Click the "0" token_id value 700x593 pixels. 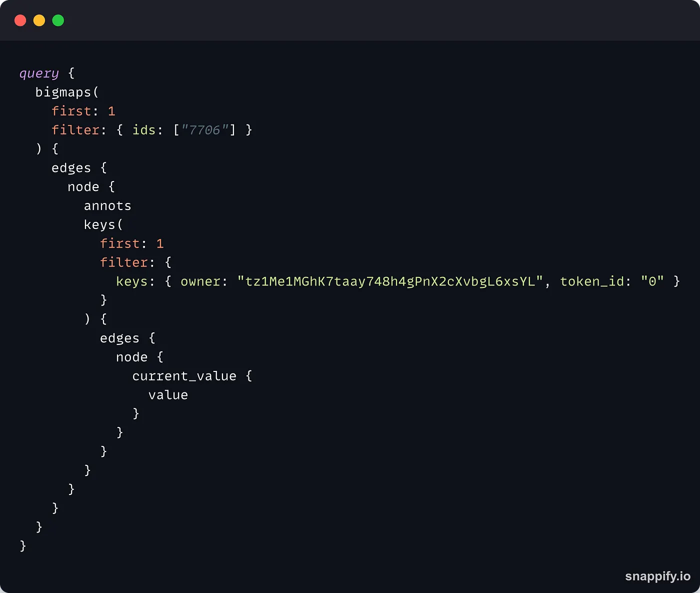click(652, 281)
